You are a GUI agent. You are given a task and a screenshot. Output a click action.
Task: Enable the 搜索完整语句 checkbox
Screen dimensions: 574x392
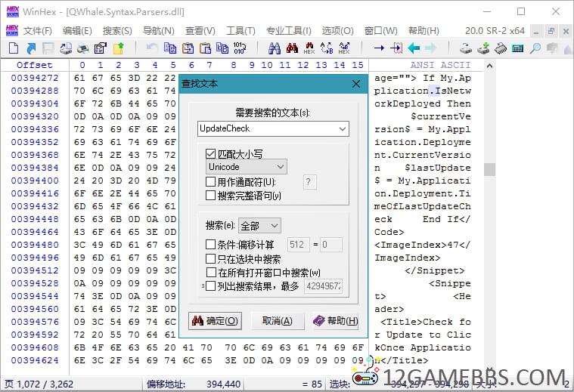pos(211,196)
